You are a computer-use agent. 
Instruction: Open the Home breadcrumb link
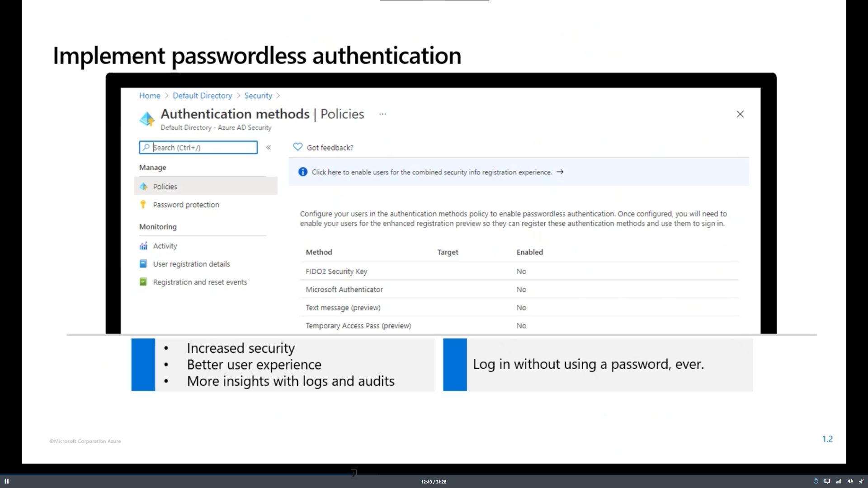click(150, 95)
